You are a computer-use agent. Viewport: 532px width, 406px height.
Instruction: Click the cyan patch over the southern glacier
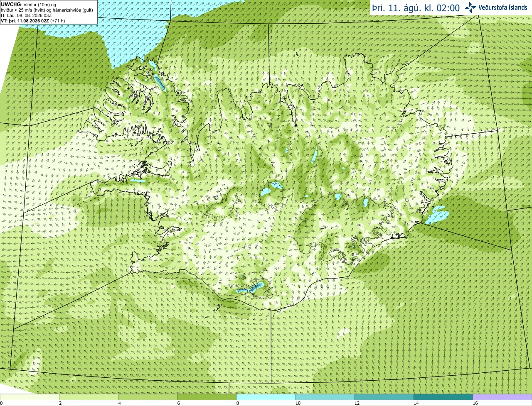251,288
